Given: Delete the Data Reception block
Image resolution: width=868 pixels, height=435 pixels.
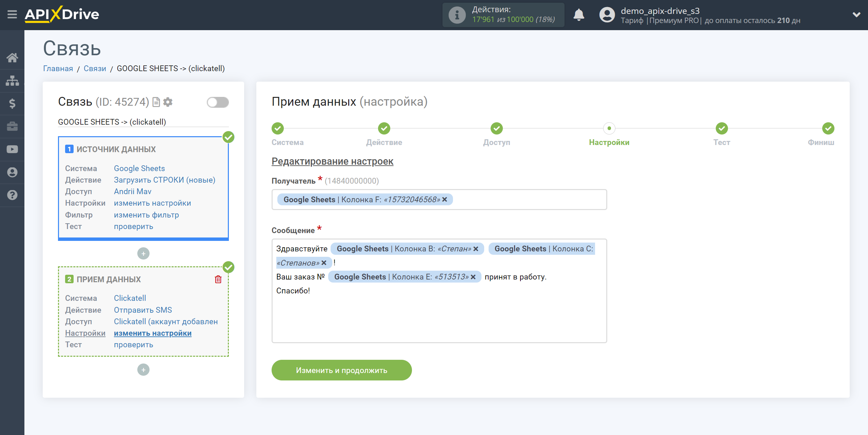Looking at the screenshot, I should (x=218, y=279).
